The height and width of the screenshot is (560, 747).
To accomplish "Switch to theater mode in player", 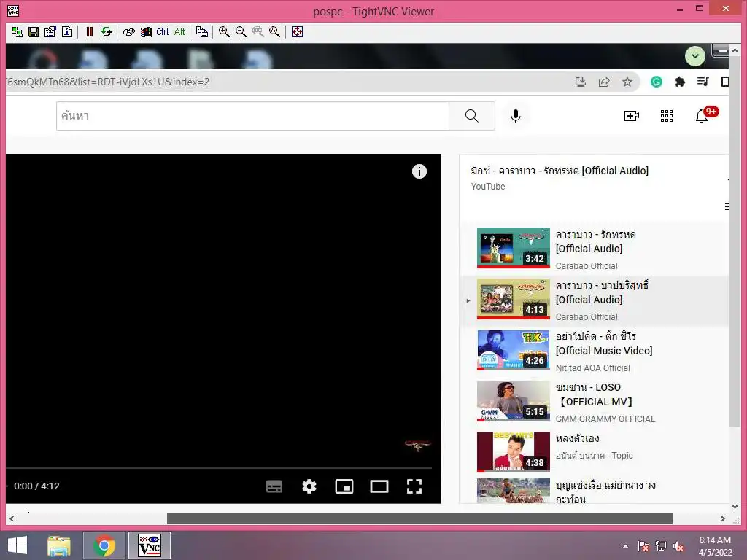I will (x=379, y=486).
